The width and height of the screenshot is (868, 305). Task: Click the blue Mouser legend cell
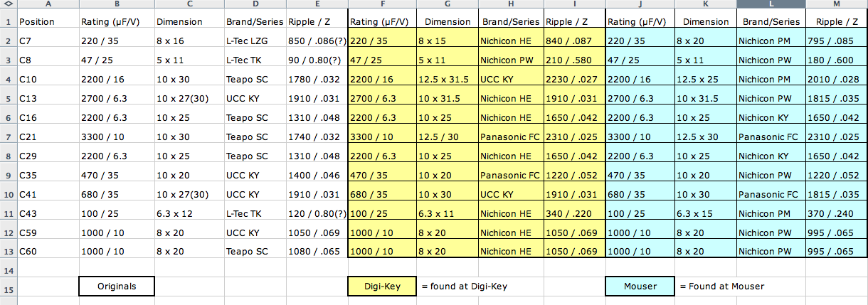pyautogui.click(x=640, y=287)
